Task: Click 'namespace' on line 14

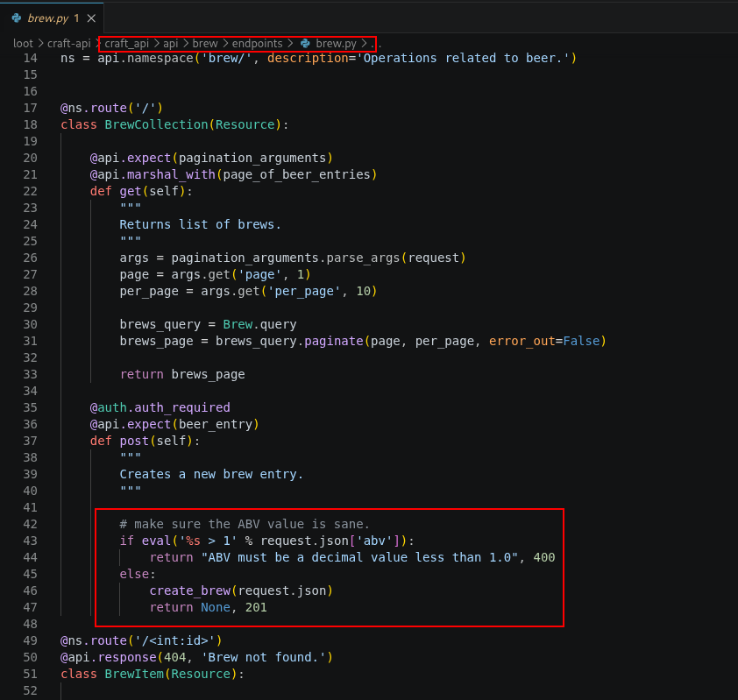Action: coord(160,58)
